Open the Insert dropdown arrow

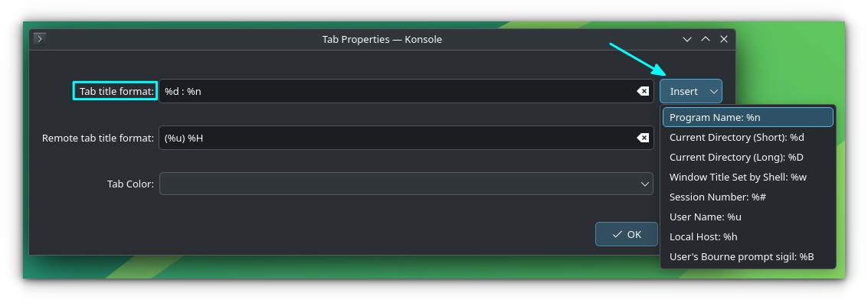pyautogui.click(x=714, y=91)
